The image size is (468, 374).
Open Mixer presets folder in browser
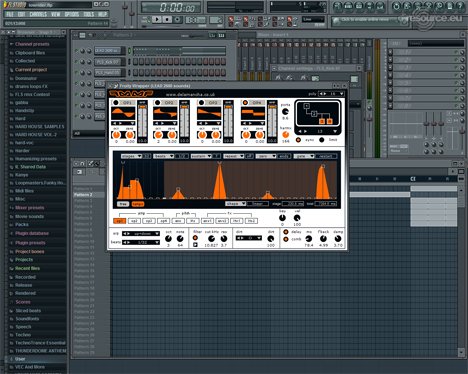tap(29, 208)
